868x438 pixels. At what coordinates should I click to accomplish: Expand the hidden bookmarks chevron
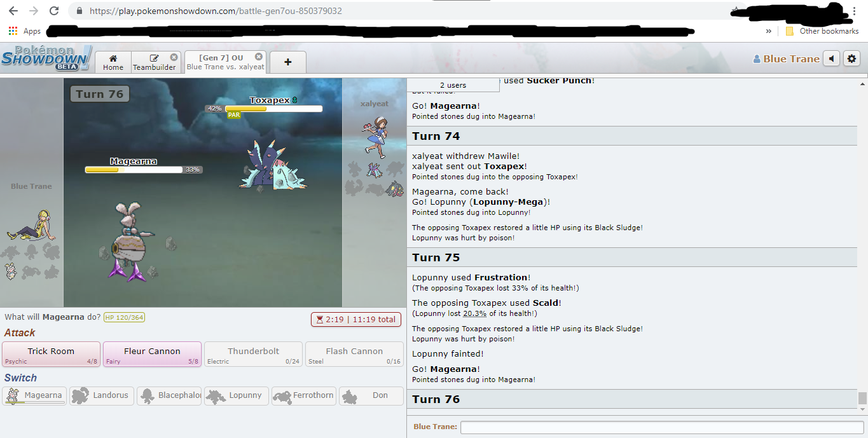coord(768,31)
